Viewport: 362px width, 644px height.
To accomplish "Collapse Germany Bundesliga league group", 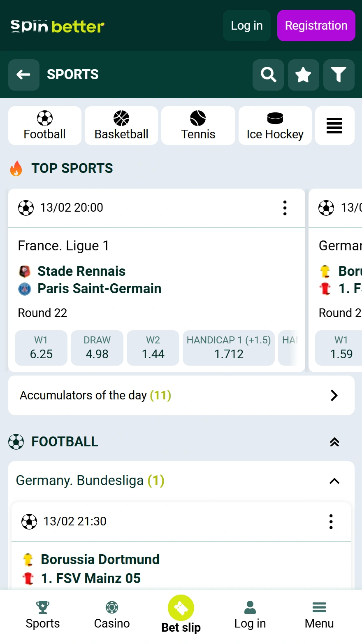I will 334,481.
